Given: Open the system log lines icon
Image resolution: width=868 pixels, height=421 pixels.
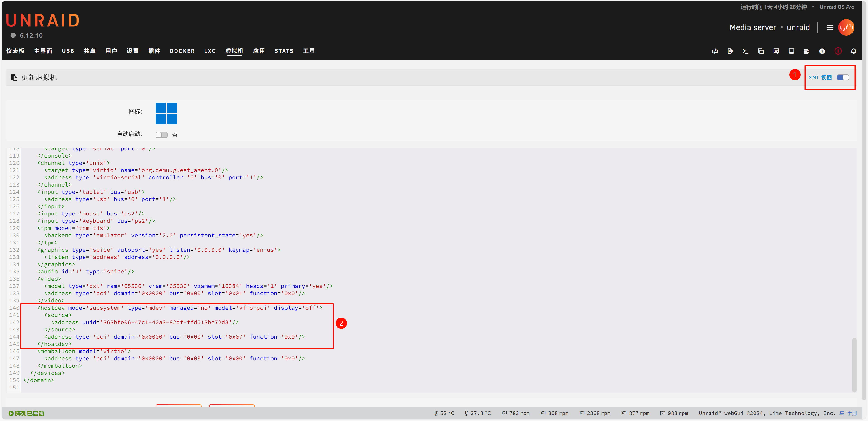Looking at the screenshot, I should 806,51.
